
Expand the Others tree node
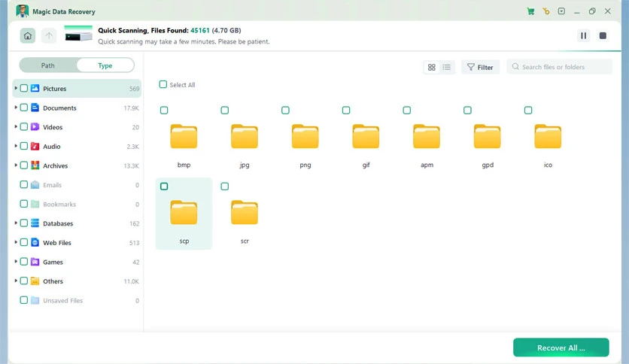[16, 281]
